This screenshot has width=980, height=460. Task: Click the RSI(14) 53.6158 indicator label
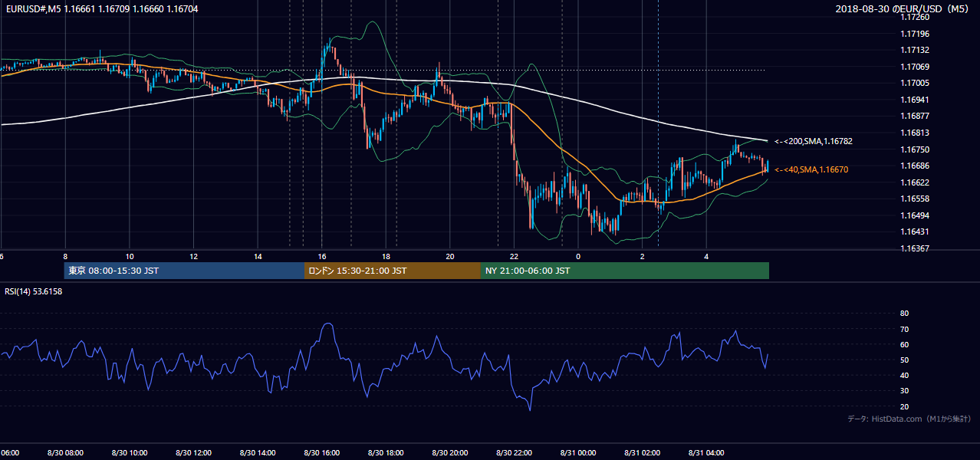pos(34,291)
